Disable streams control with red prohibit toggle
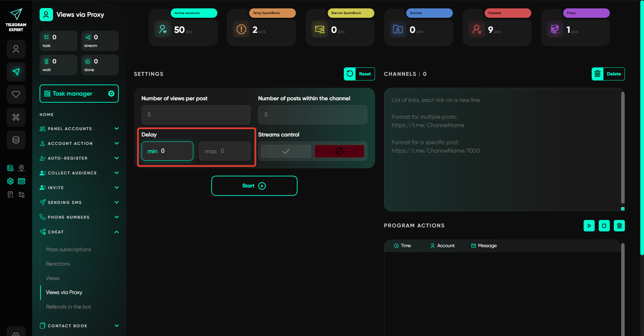 (x=339, y=151)
